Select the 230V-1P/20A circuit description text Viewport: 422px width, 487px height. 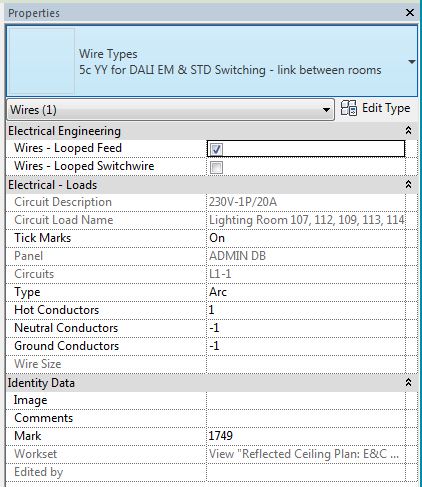tap(243, 202)
